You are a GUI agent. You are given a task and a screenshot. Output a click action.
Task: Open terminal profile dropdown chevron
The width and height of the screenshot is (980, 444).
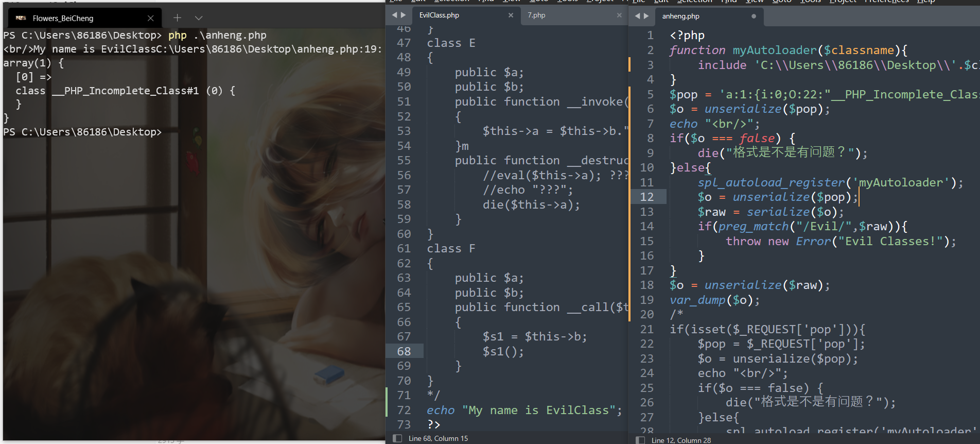point(199,18)
